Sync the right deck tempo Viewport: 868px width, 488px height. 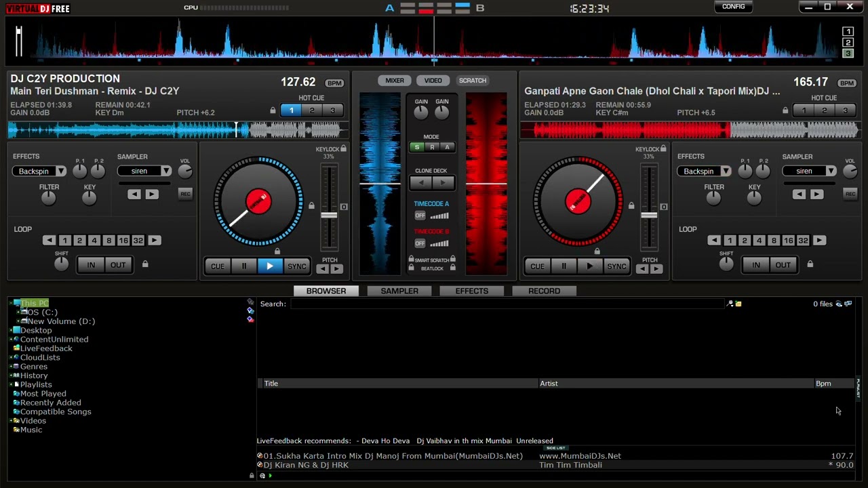point(616,266)
